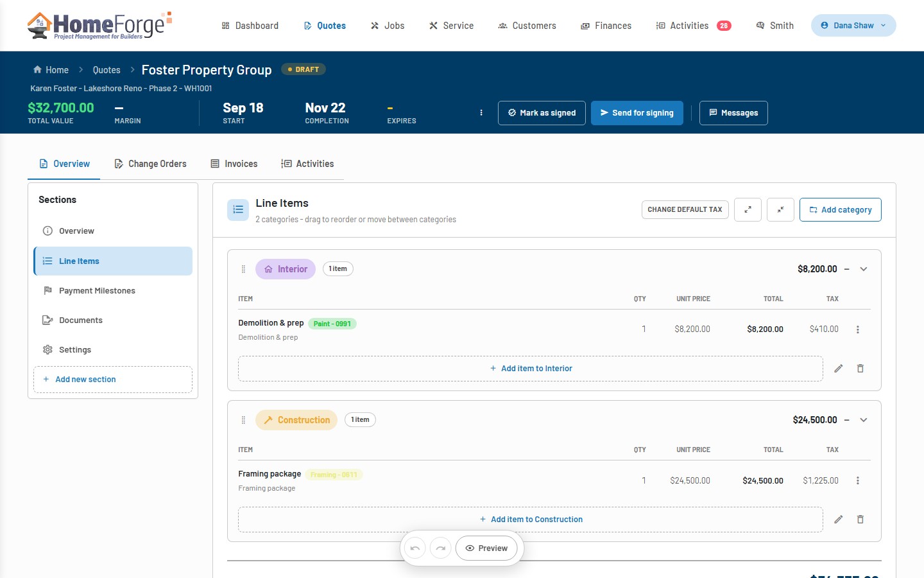Click the Interior category tag
The height and width of the screenshot is (578, 924).
pos(286,269)
